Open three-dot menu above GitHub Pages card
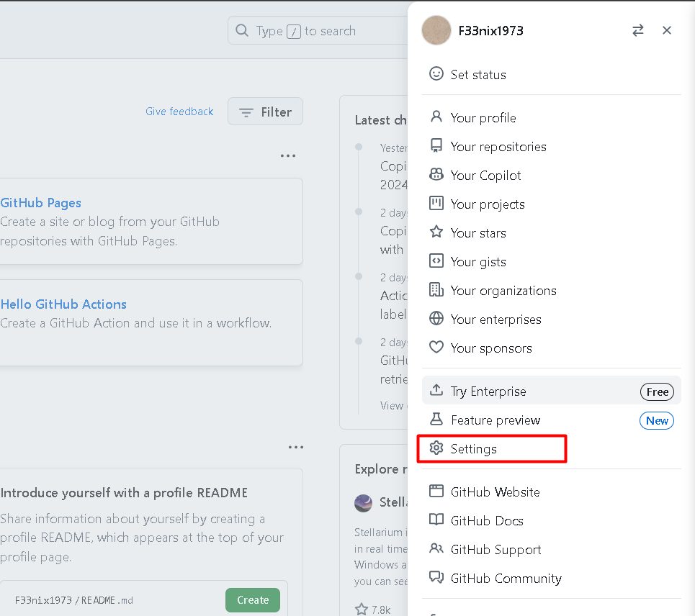 (287, 155)
